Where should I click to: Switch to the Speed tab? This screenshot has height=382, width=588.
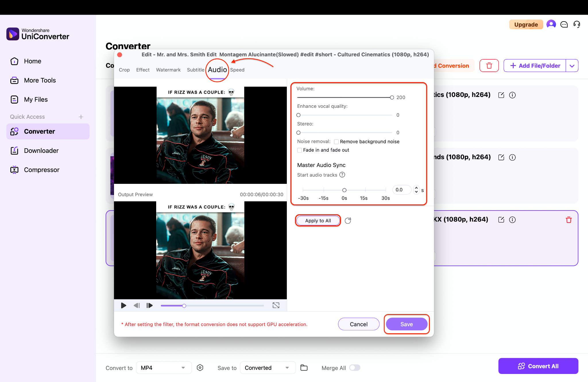(237, 70)
